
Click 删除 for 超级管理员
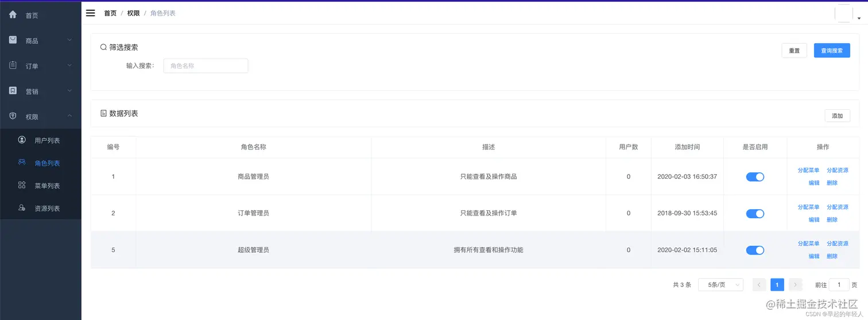[832, 256]
